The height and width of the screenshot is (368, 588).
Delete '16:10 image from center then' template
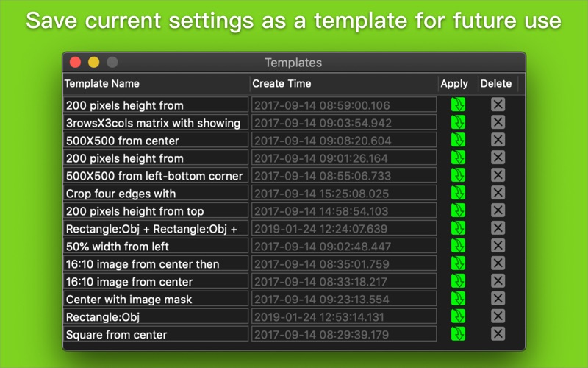498,263
